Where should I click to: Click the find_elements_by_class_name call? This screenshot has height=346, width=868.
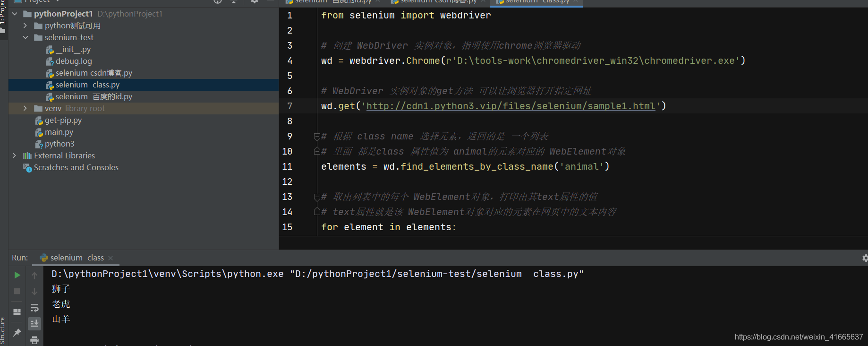[477, 166]
